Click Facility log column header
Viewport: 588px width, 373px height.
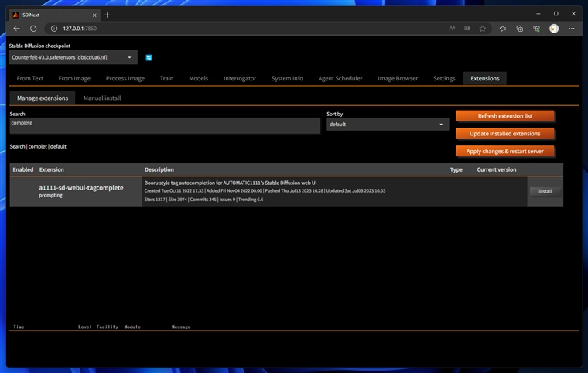pos(108,327)
